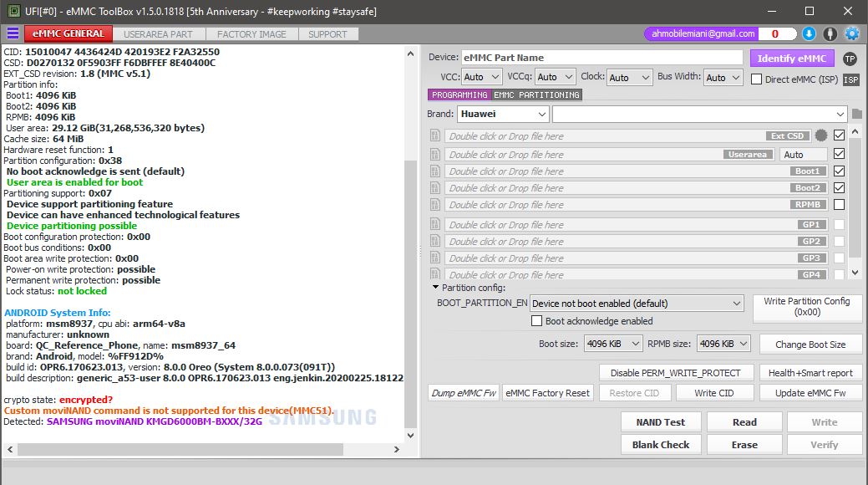The width and height of the screenshot is (868, 485).
Task: Click the log vertical scrollbar thumb
Action: click(410, 294)
